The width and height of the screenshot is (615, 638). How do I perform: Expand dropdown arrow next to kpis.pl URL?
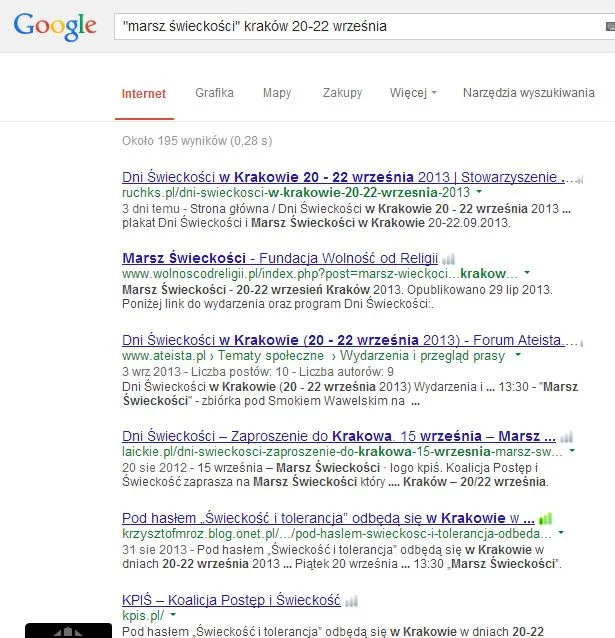173,615
